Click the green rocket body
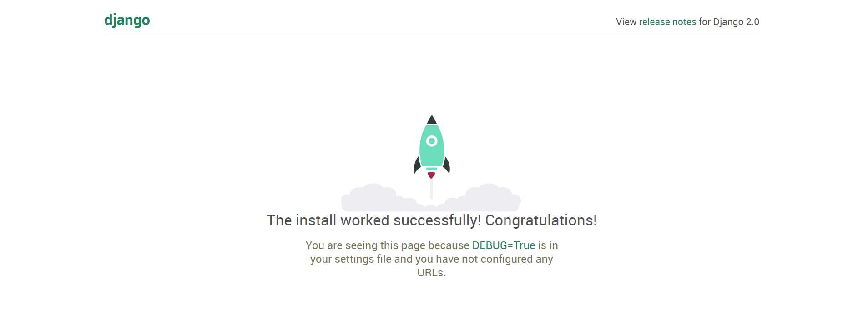 432,146
